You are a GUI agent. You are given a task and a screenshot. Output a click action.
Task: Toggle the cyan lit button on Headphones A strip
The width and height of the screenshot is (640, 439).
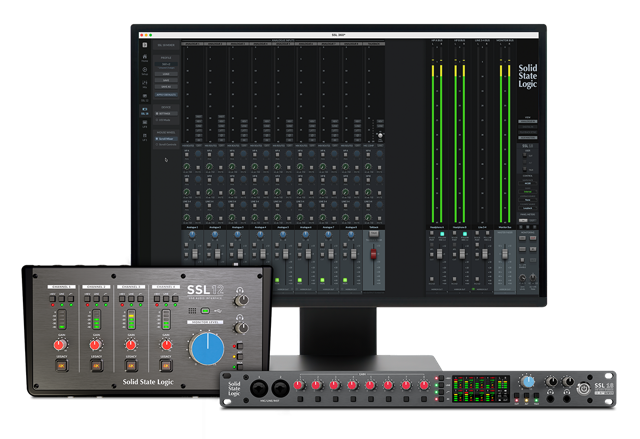point(442,234)
